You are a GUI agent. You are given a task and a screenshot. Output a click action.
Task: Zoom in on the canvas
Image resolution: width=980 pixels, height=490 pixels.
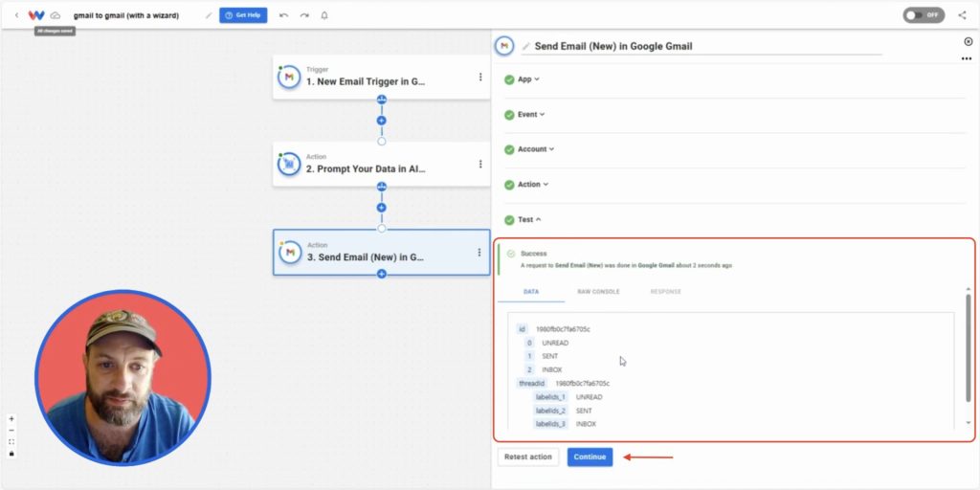coord(11,419)
